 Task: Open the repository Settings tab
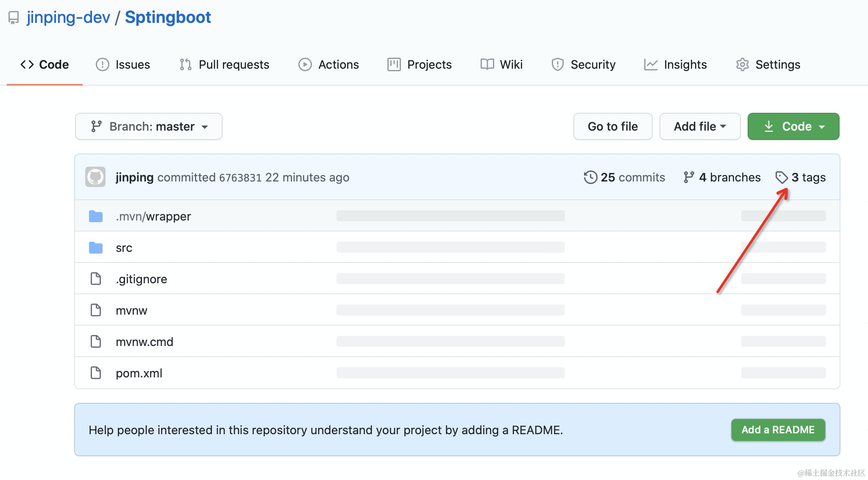click(768, 64)
